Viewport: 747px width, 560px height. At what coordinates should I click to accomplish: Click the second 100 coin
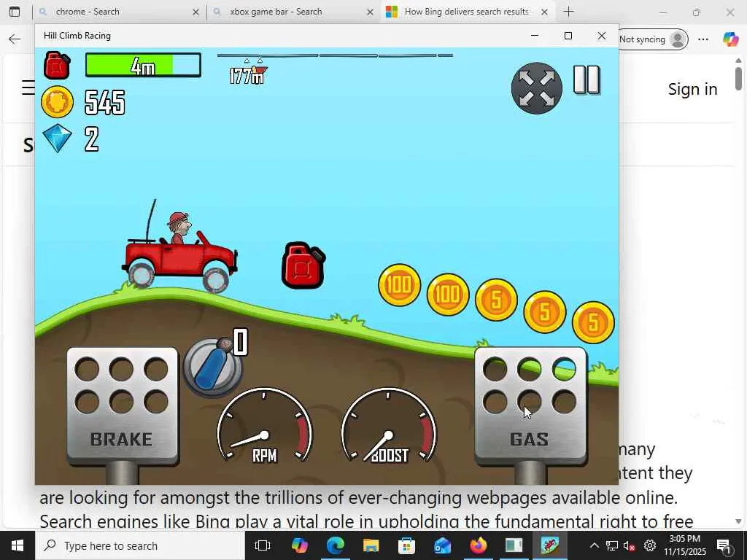tap(448, 295)
